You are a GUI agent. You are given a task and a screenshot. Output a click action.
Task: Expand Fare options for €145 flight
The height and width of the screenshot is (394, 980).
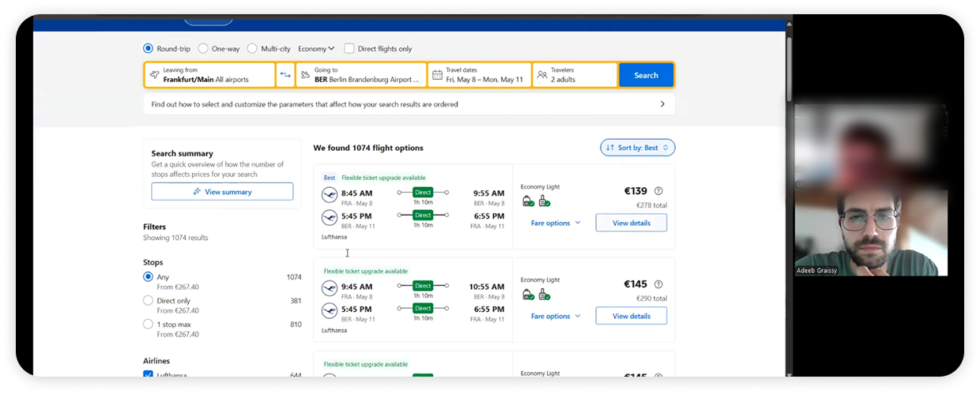556,317
